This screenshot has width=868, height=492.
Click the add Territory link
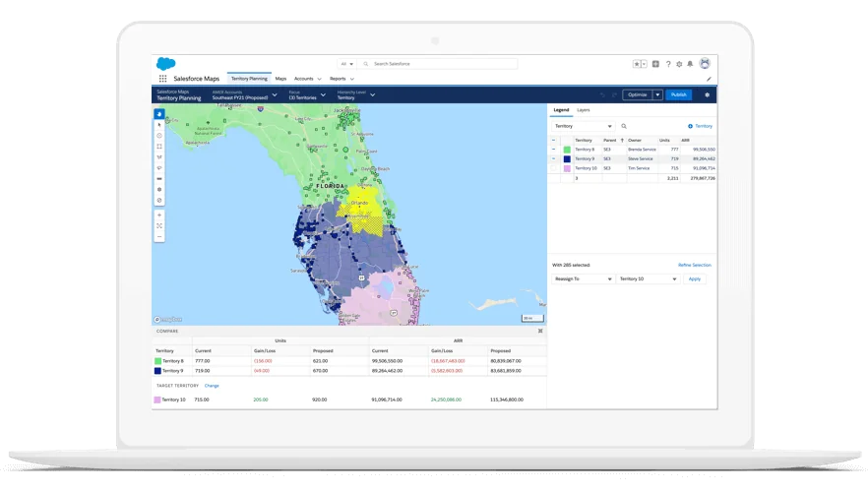[701, 126]
